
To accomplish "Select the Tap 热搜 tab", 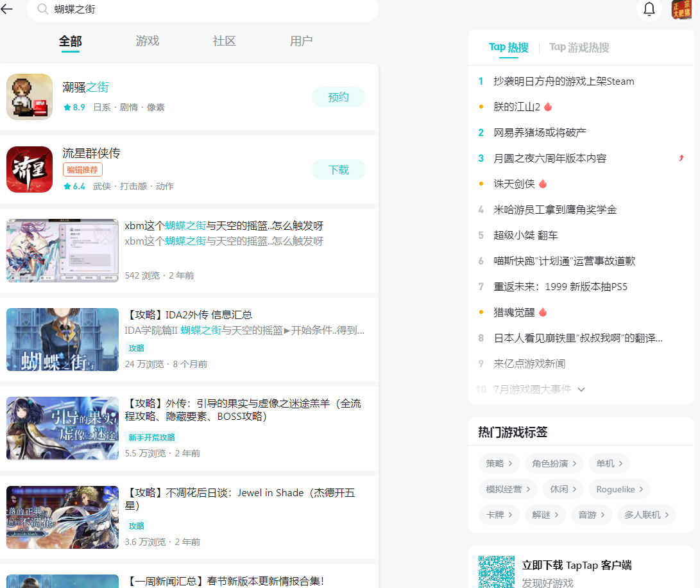I will pyautogui.click(x=509, y=48).
